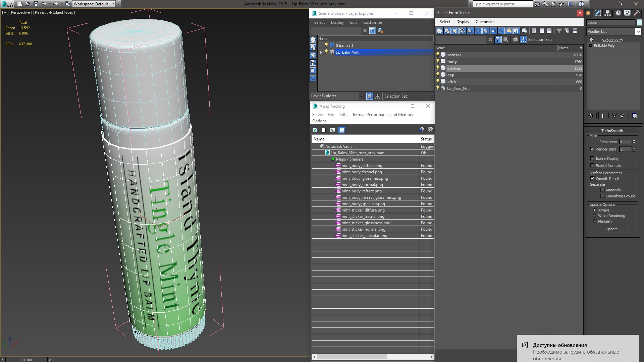Check Separate by Materials checkbox
Screen dimensions: 644x362
(x=602, y=190)
